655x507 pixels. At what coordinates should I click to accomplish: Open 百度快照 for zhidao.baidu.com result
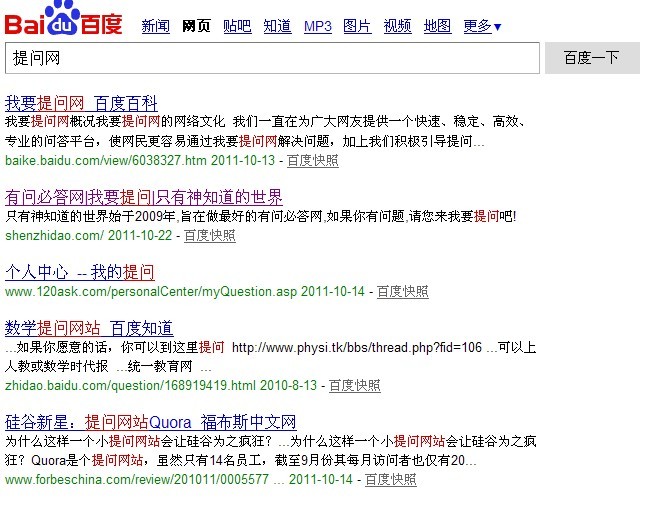(355, 385)
